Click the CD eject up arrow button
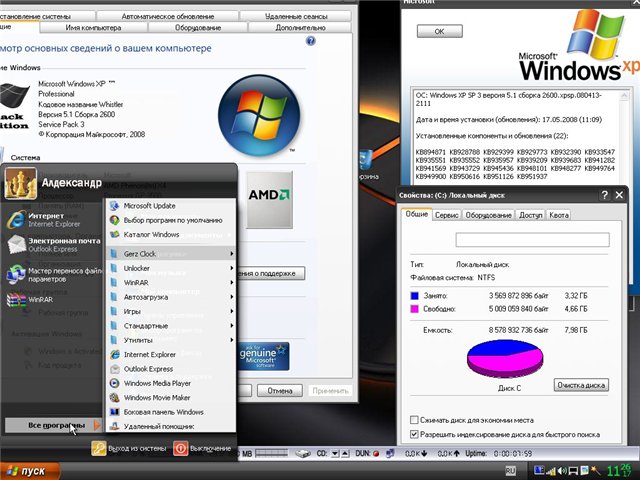The height and width of the screenshot is (480, 640). coord(345,453)
